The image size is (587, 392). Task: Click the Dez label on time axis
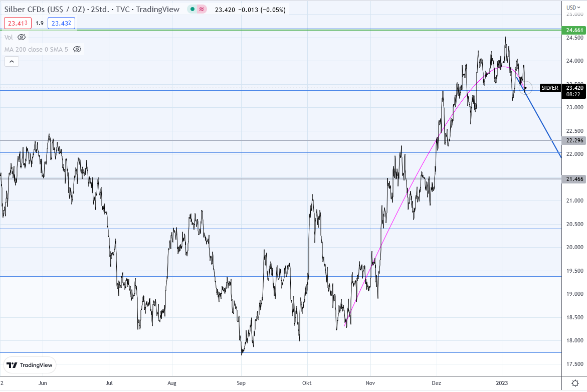pyautogui.click(x=436, y=383)
